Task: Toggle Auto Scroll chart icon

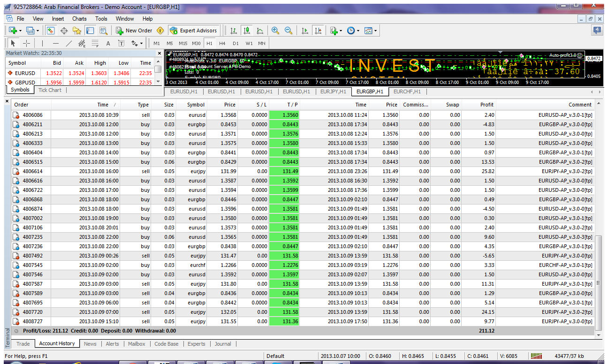Action: 305,30
